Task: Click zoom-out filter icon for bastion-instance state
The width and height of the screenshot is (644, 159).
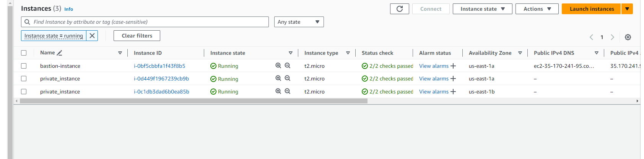Action: (x=288, y=66)
